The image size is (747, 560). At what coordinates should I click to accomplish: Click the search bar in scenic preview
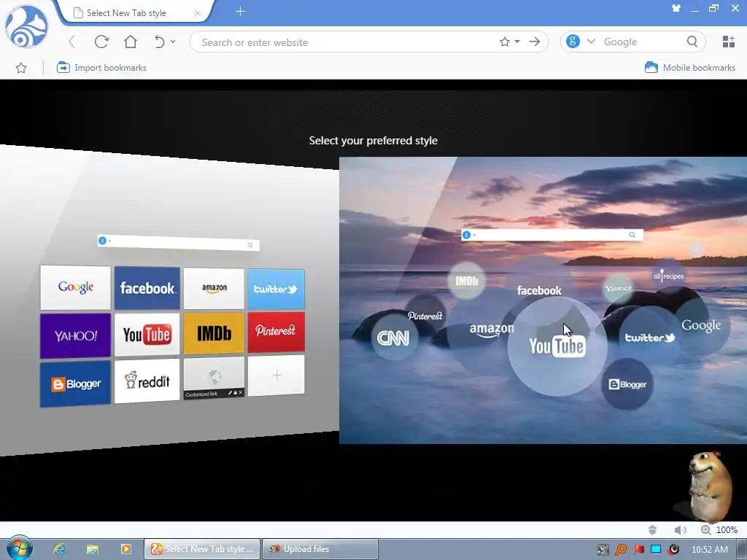click(552, 235)
